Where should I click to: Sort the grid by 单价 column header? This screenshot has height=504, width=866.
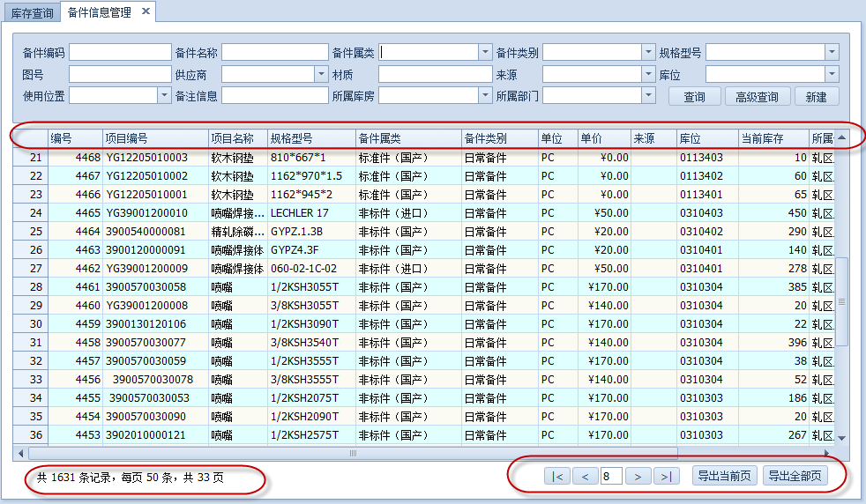(x=603, y=138)
